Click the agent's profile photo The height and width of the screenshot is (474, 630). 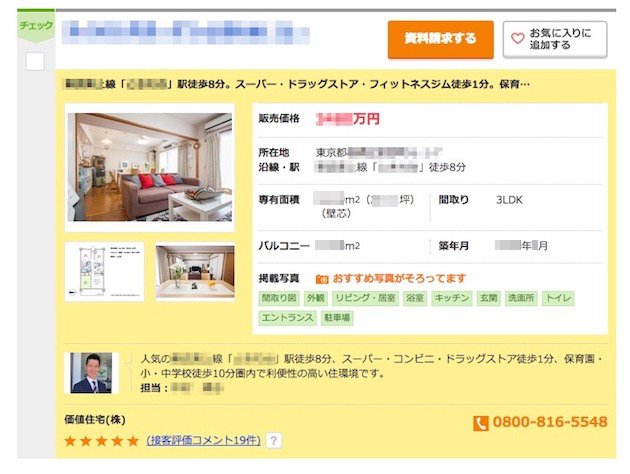[92, 373]
